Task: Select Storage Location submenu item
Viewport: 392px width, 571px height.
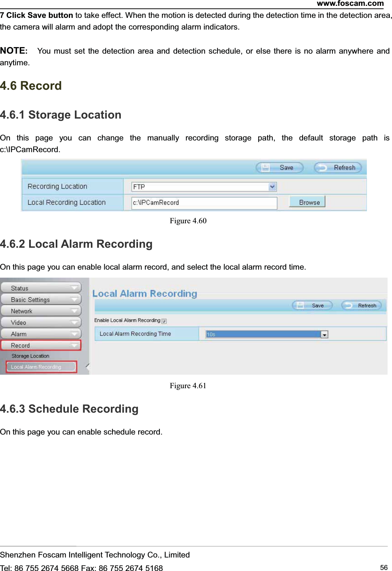Action: pyautogui.click(x=30, y=356)
